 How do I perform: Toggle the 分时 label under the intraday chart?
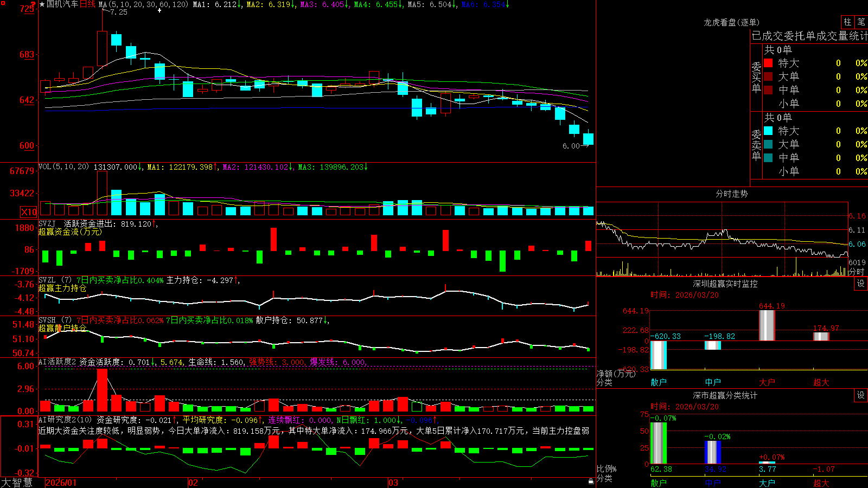[857, 272]
